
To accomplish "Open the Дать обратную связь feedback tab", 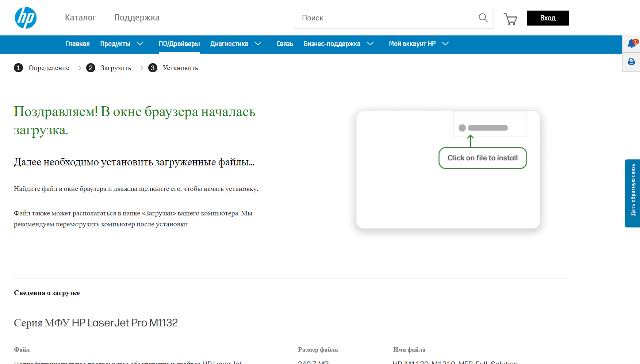I will [x=632, y=193].
